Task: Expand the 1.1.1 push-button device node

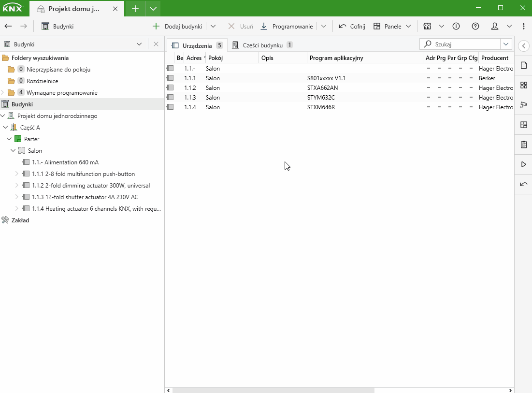Action: coord(16,174)
